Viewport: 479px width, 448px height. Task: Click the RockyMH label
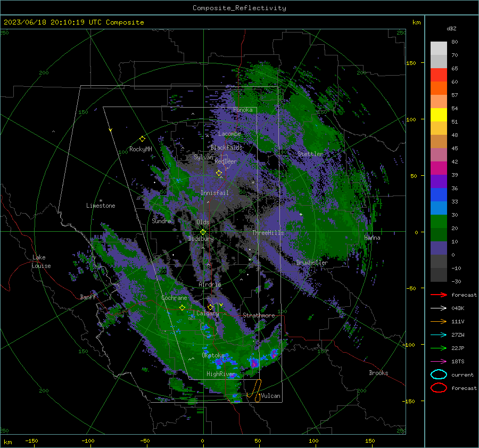(x=141, y=149)
